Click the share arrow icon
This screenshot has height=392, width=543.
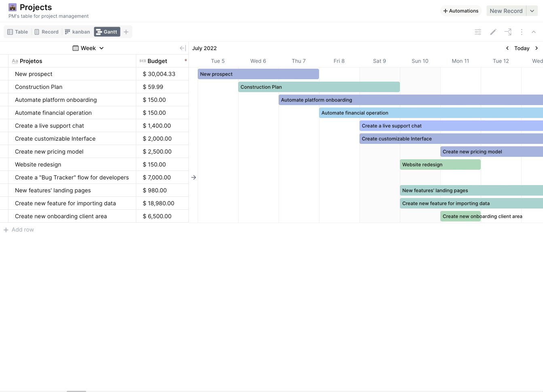pos(508,32)
